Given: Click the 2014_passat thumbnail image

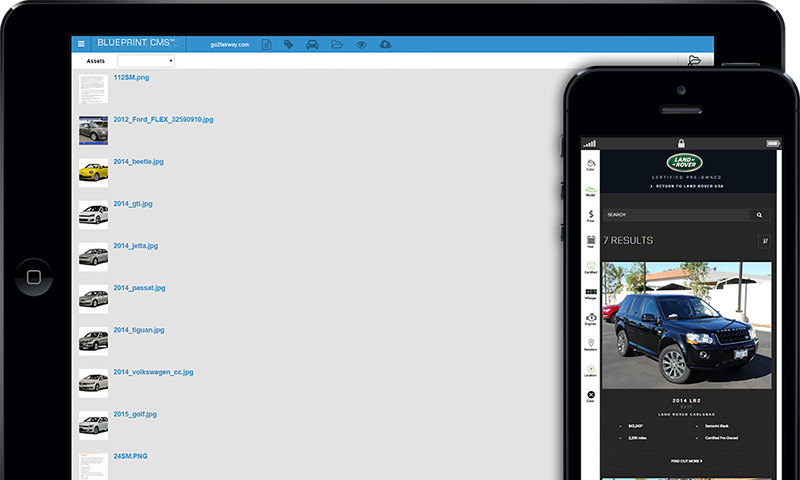Looking at the screenshot, I should coord(93,299).
